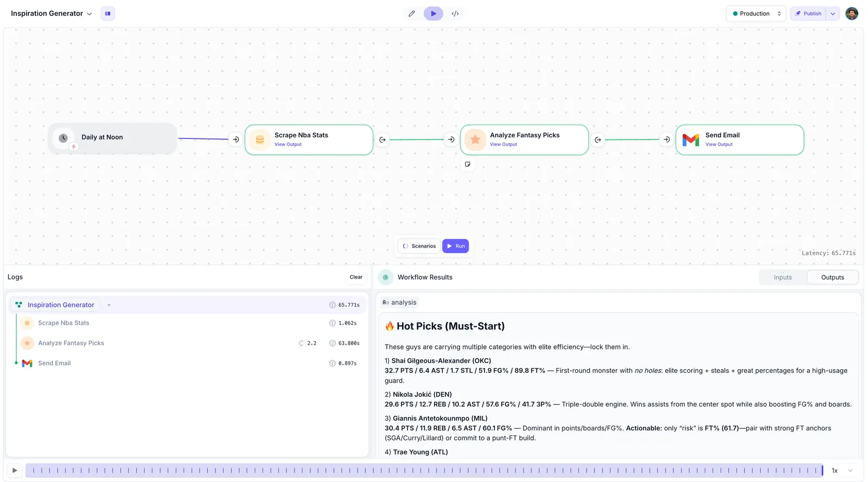Click the Gmail icon on Send Email node
Viewport: 868px width, 482px height.
coord(691,139)
